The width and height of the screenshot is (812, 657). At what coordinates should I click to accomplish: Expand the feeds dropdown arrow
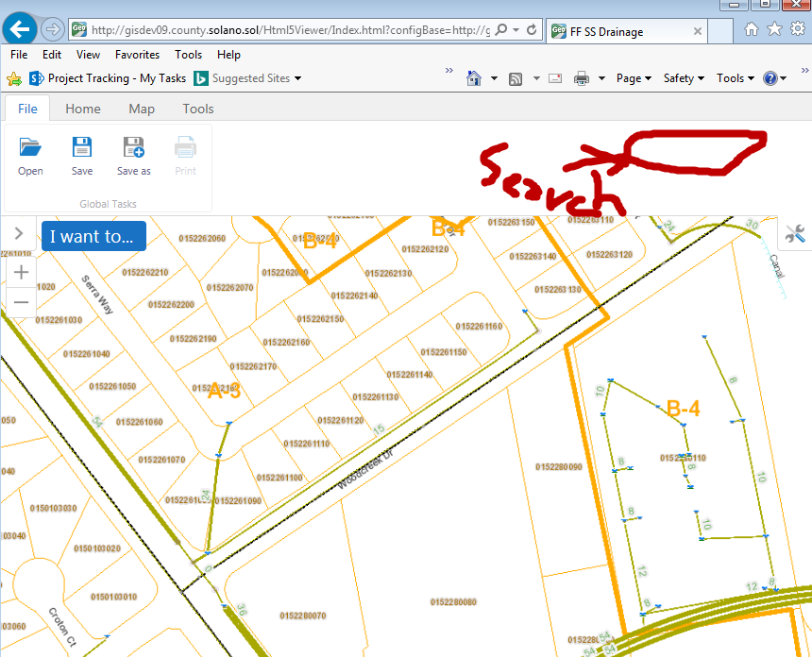[536, 78]
